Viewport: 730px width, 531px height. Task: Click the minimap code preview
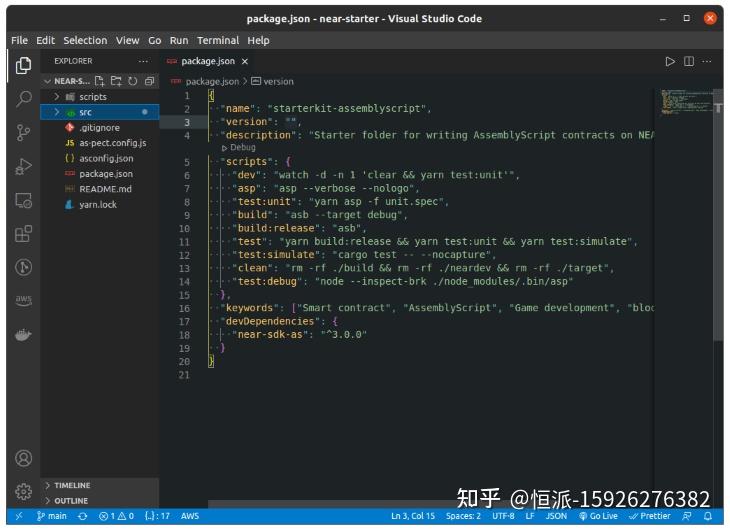[x=686, y=102]
